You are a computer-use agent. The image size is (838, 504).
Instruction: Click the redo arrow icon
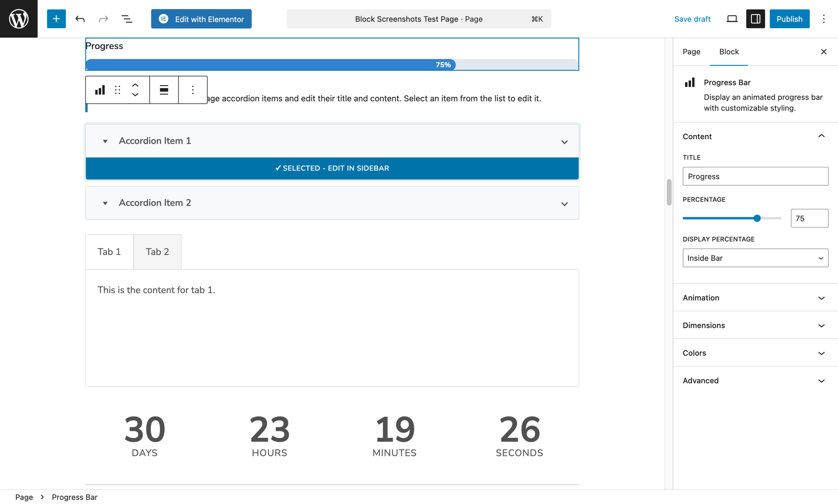(x=103, y=19)
